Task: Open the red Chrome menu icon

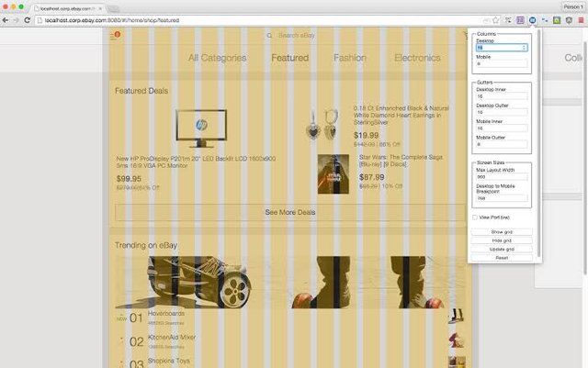Action: 581,20
